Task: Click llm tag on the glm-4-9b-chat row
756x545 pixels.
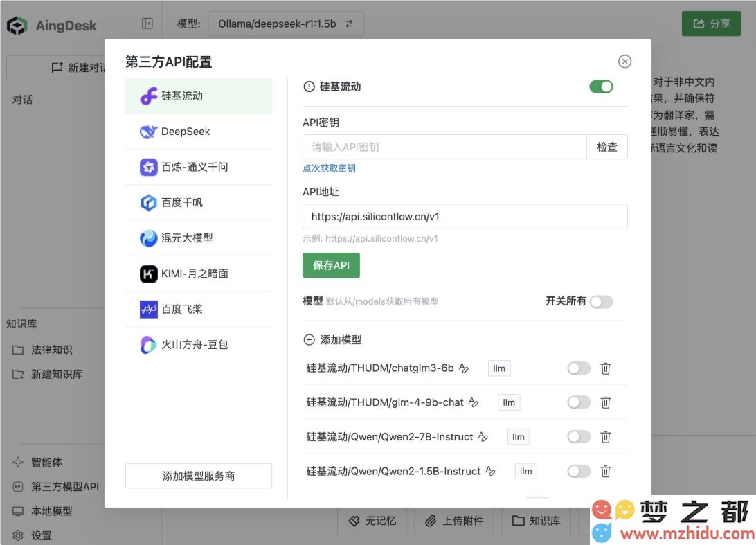Action: [x=509, y=402]
